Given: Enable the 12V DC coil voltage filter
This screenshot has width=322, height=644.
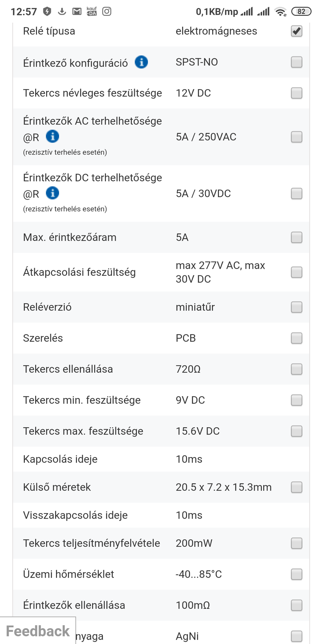Looking at the screenshot, I should coord(297,93).
